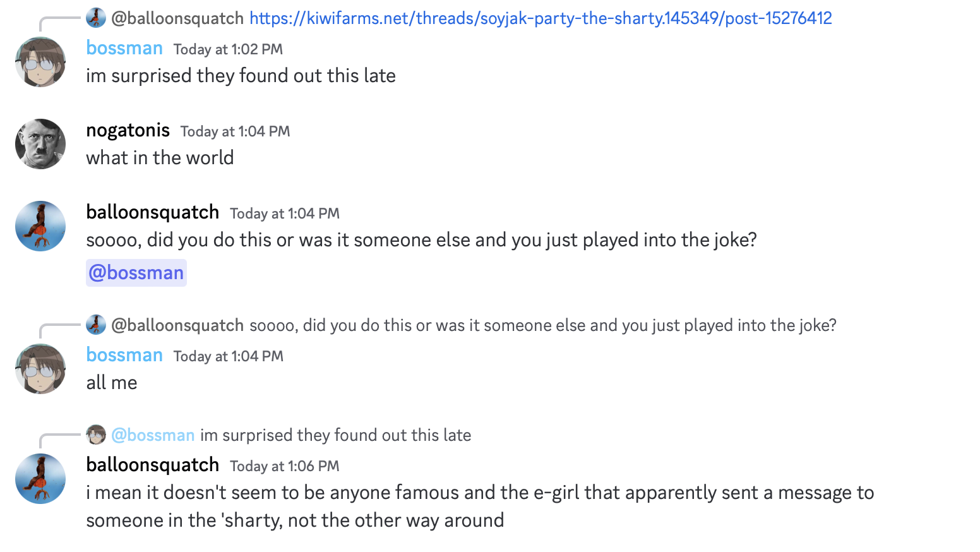Open the kiwifarms.net thread link
The width and height of the screenshot is (980, 552).
[x=541, y=18]
